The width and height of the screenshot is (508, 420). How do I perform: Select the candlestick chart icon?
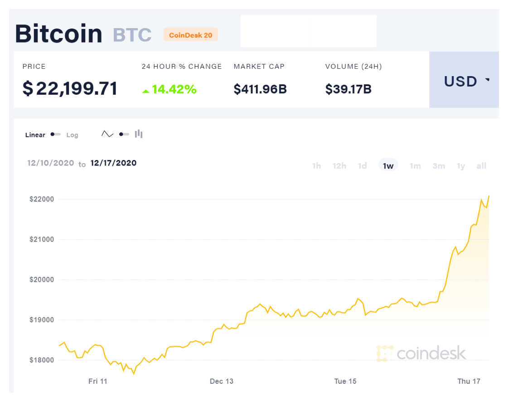click(x=139, y=134)
